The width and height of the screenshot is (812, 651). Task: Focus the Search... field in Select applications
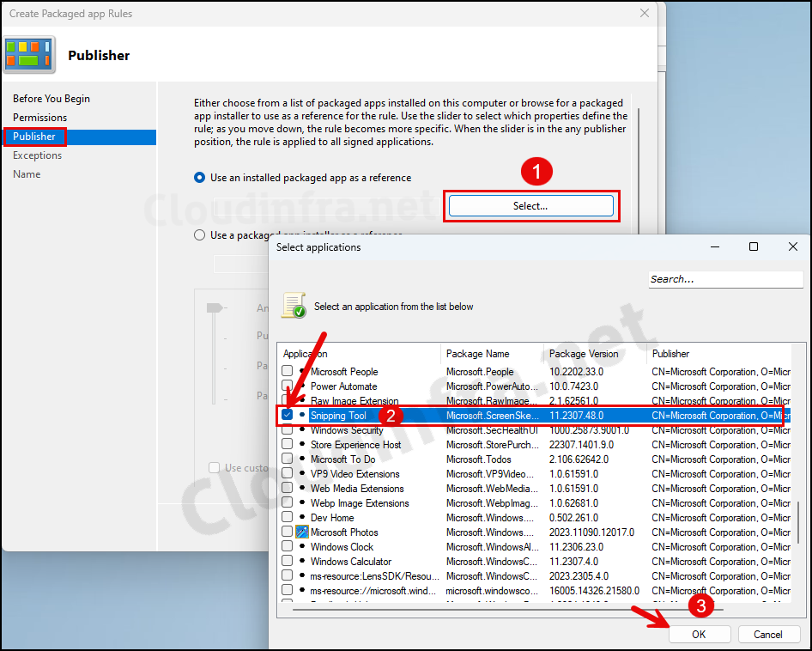(x=725, y=279)
